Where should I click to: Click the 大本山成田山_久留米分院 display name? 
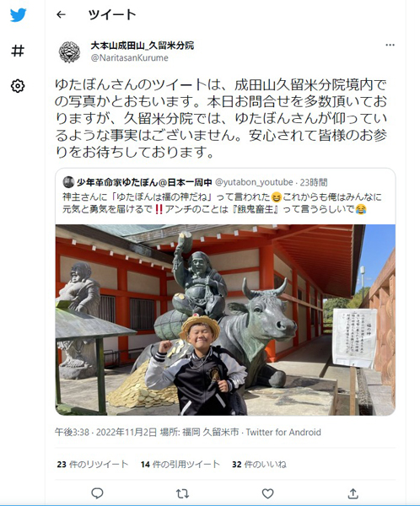(142, 46)
